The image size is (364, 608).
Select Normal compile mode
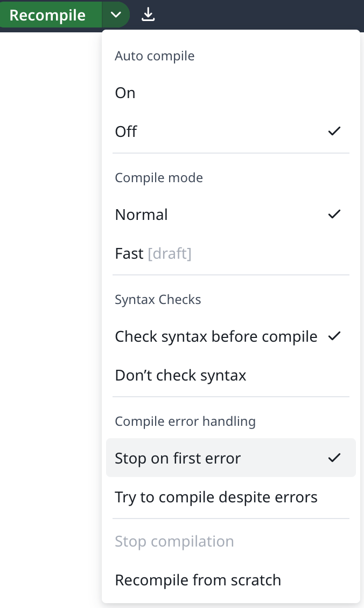pyautogui.click(x=141, y=214)
